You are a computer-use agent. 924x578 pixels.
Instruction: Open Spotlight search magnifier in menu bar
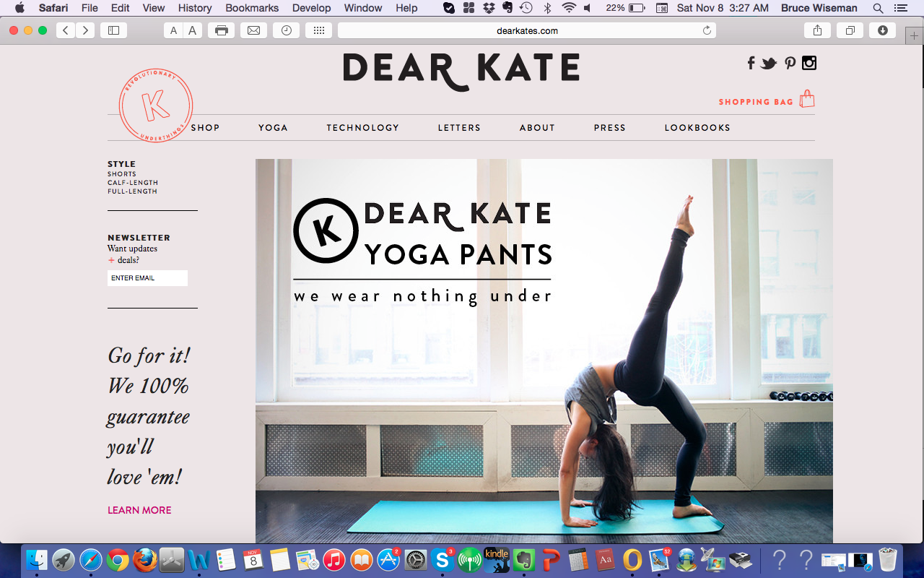878,8
